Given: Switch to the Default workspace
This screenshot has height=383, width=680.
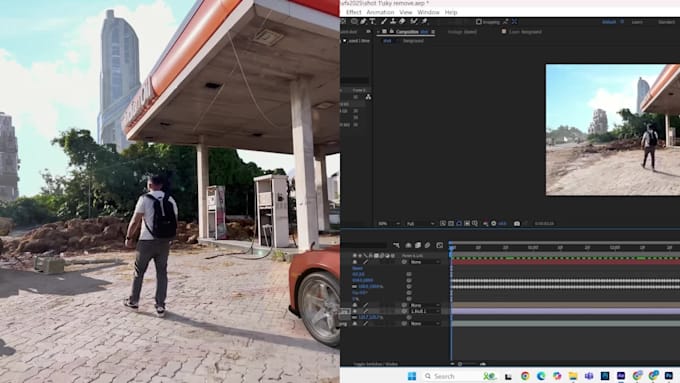Looking at the screenshot, I should point(609,22).
